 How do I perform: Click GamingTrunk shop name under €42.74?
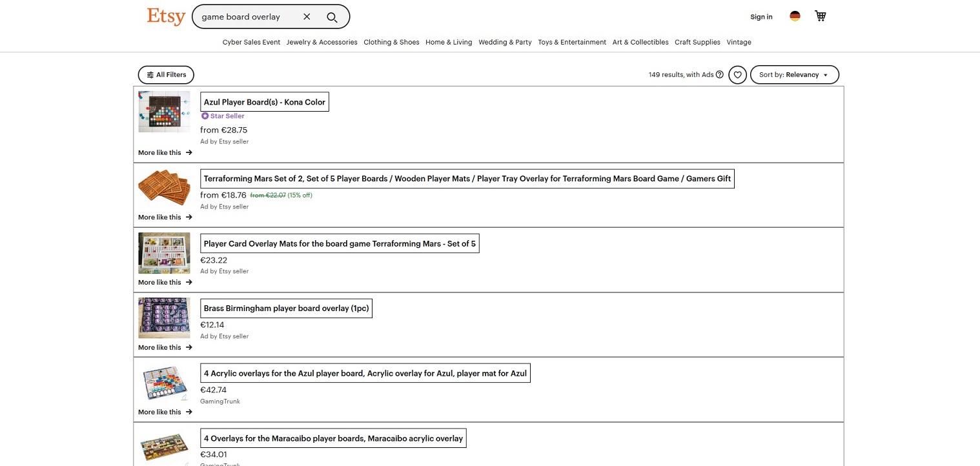point(220,401)
